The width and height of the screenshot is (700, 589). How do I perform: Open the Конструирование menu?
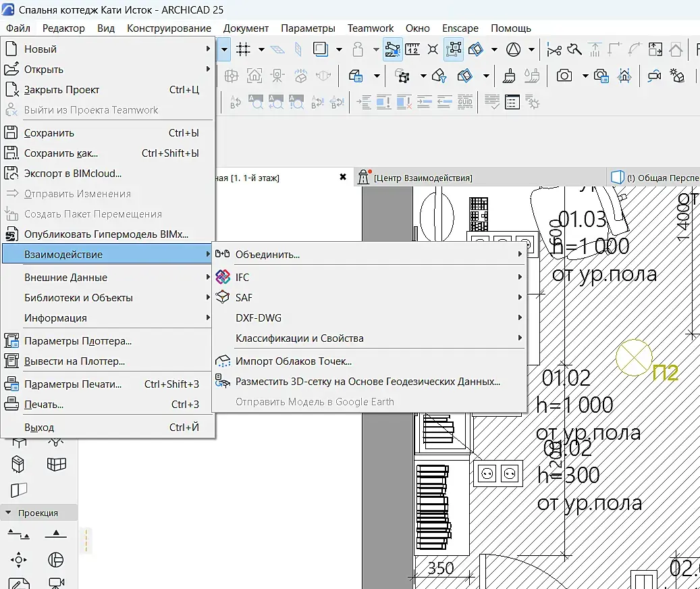coord(169,28)
